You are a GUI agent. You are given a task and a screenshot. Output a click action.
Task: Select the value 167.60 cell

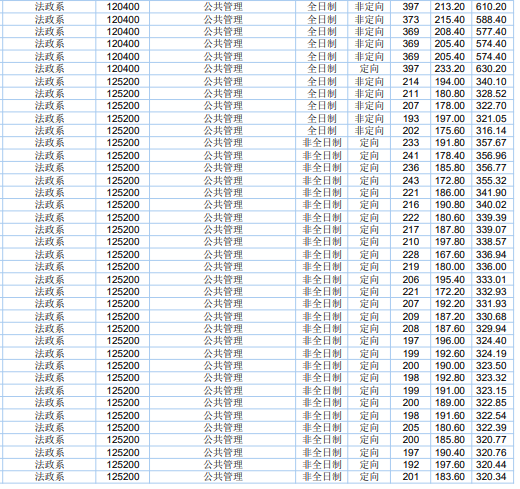click(450, 254)
